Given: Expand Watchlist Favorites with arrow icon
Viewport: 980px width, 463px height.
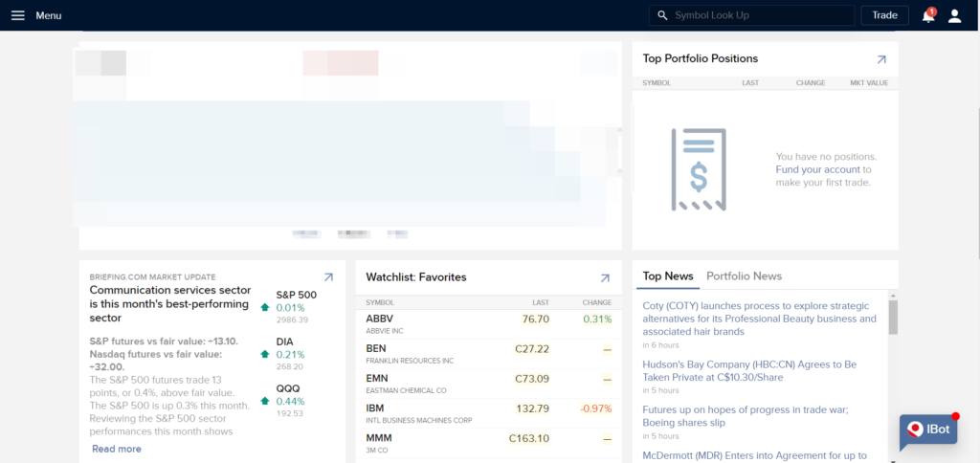Looking at the screenshot, I should click(605, 277).
